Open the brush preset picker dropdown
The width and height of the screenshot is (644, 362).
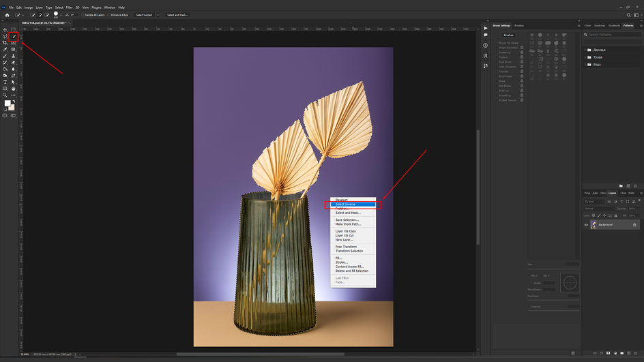(x=61, y=15)
